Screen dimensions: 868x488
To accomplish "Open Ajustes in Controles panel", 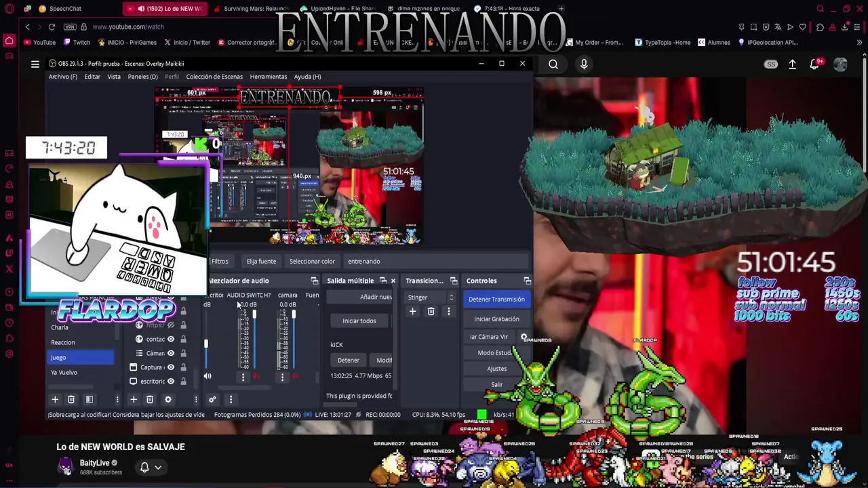I will coord(496,369).
